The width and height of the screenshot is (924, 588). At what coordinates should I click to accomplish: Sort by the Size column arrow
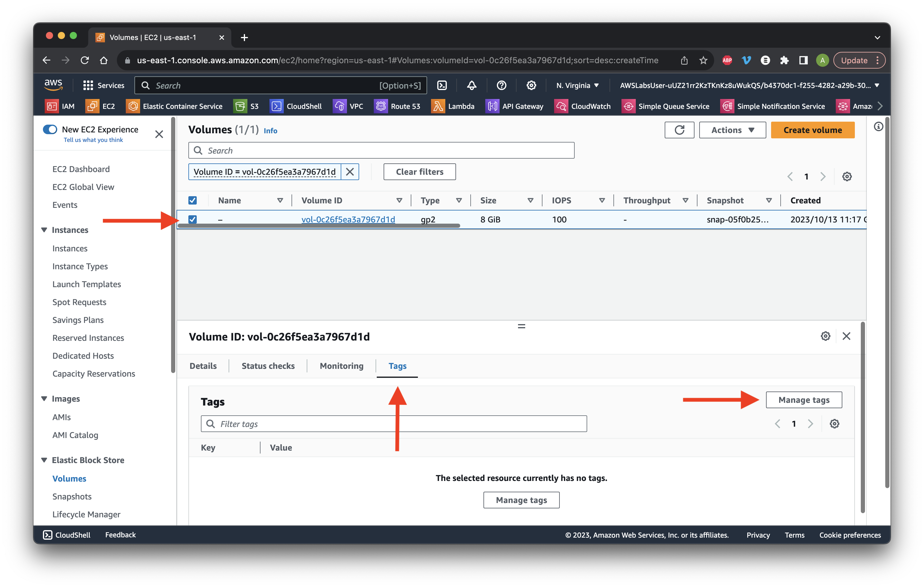(530, 200)
